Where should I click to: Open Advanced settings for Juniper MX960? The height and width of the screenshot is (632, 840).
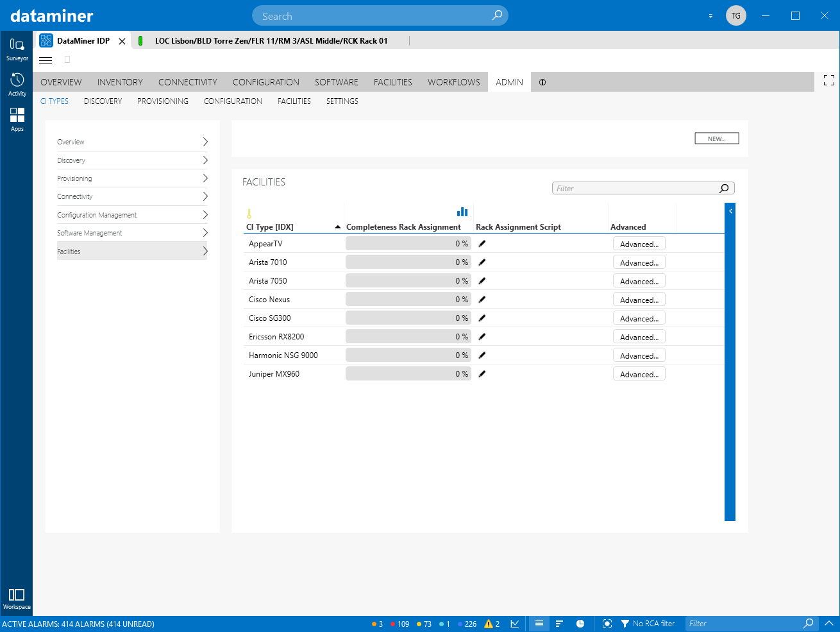[639, 374]
